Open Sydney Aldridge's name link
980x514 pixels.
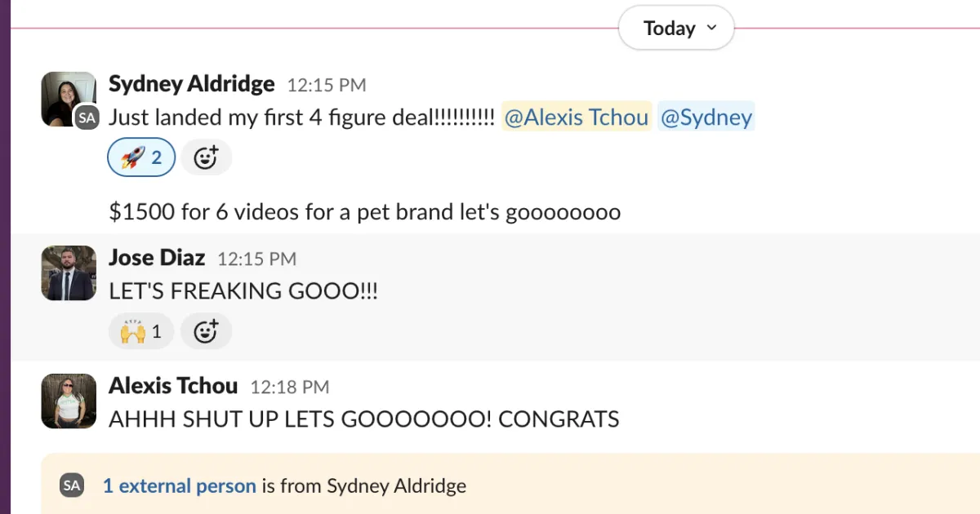click(x=191, y=84)
